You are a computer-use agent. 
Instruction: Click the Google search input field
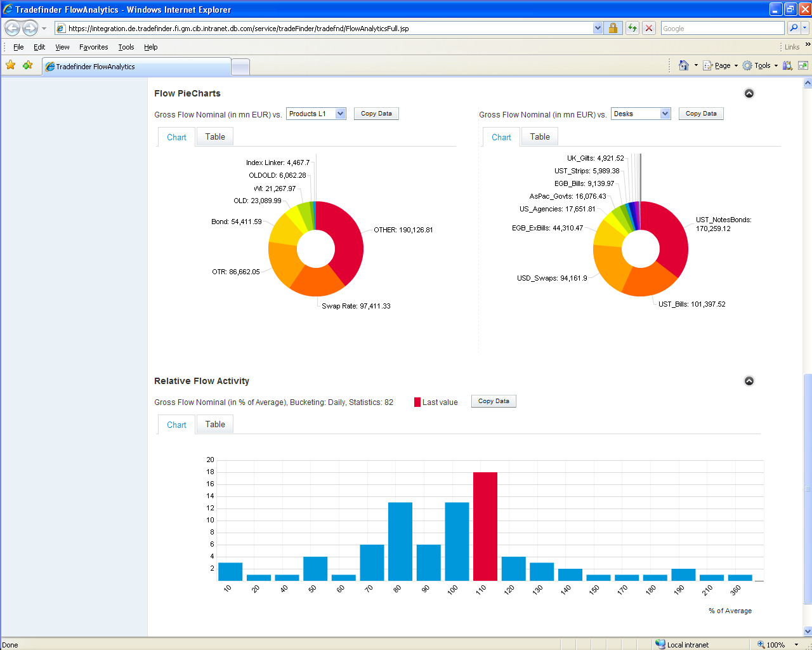(722, 28)
